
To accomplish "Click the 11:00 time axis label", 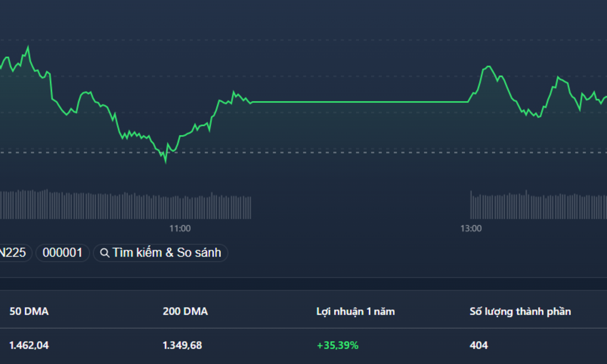I will [180, 229].
